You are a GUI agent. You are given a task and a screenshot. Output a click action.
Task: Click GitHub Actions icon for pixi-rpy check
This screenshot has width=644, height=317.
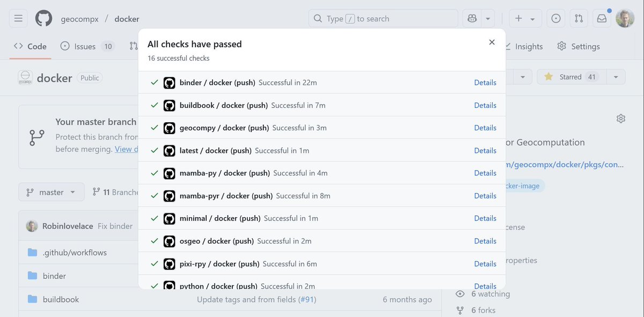coord(170,264)
